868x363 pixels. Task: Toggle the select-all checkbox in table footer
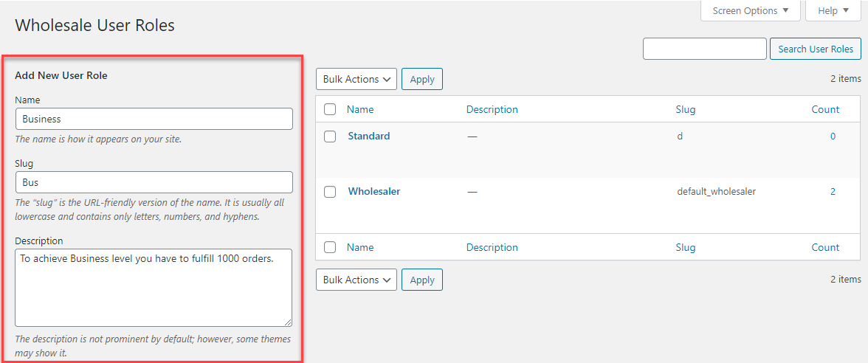pyautogui.click(x=330, y=247)
